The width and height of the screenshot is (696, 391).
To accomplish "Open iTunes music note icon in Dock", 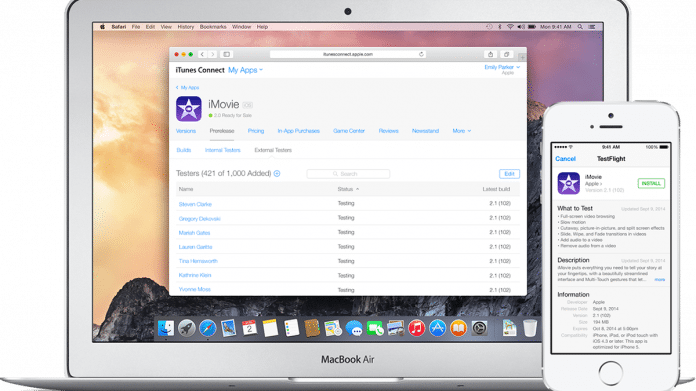I will click(x=416, y=328).
